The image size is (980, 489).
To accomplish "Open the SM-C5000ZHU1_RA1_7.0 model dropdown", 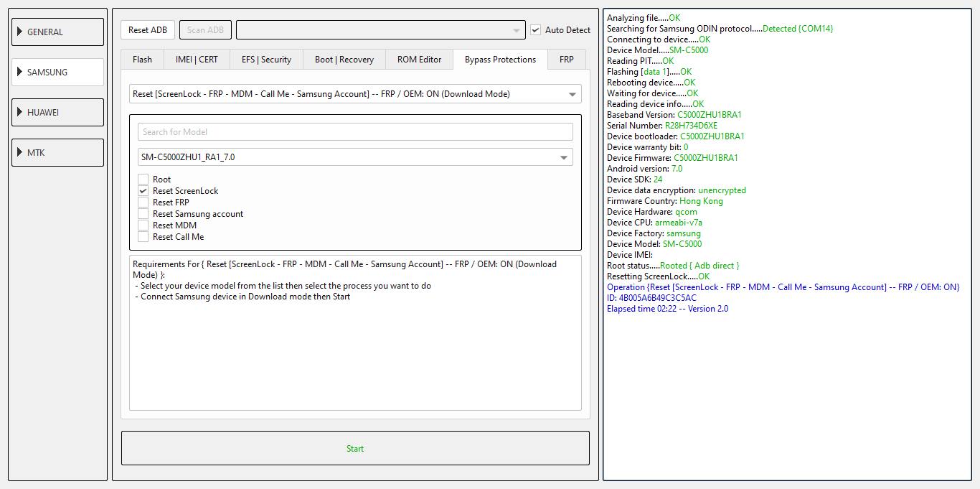I will 355,157.
